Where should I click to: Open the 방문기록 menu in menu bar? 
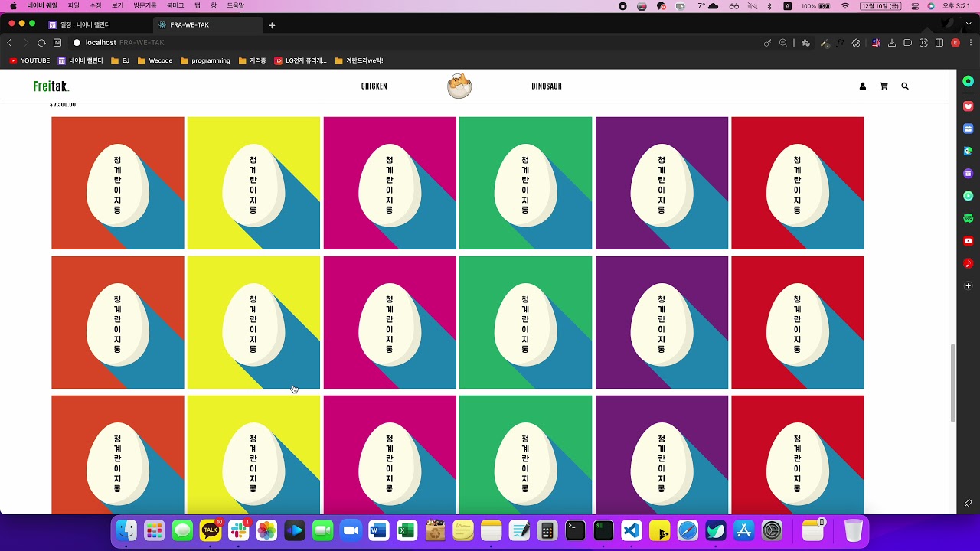(145, 5)
